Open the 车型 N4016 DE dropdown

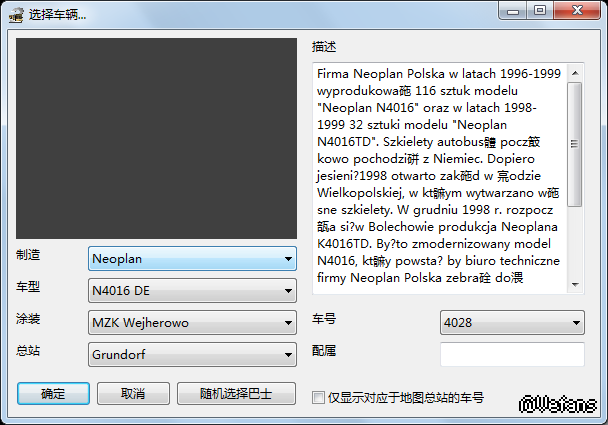click(192, 290)
